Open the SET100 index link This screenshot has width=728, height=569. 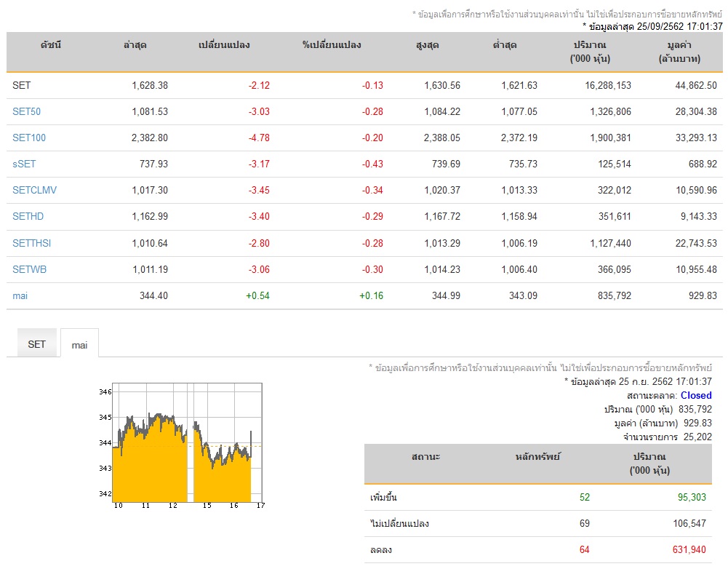(29, 138)
